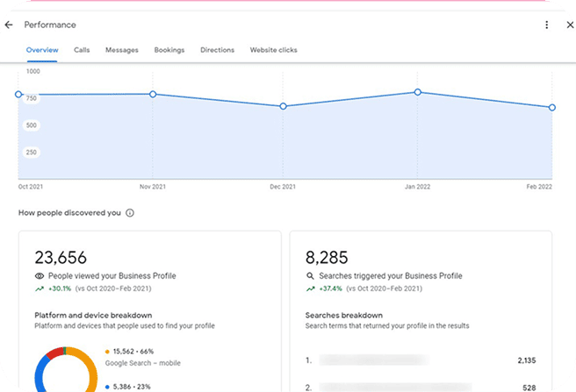Switch to the Directions tab
The height and width of the screenshot is (392, 576).
click(x=217, y=50)
